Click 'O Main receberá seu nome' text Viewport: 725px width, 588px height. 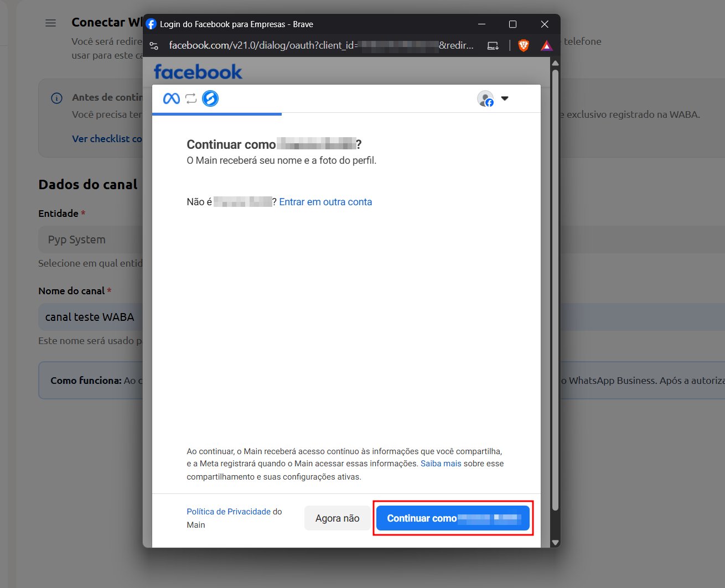[x=281, y=160]
